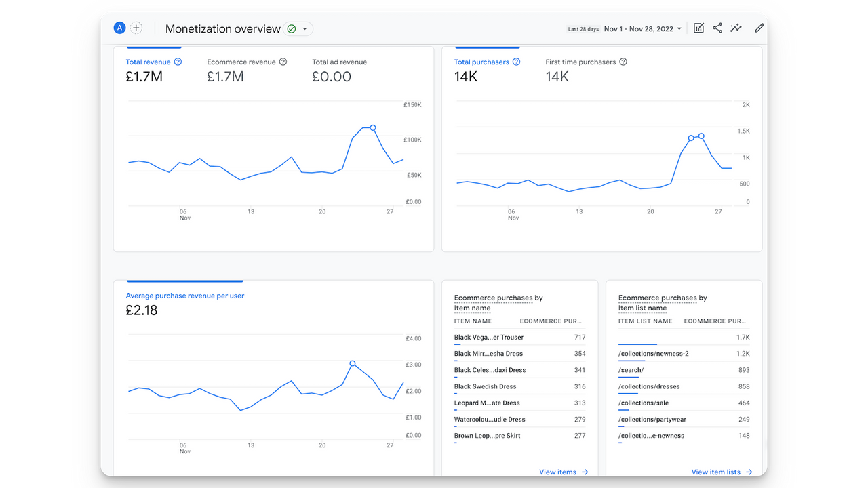Click help icon next to Total purchasers
Viewport: 868px width, 488px height.
[x=516, y=62]
